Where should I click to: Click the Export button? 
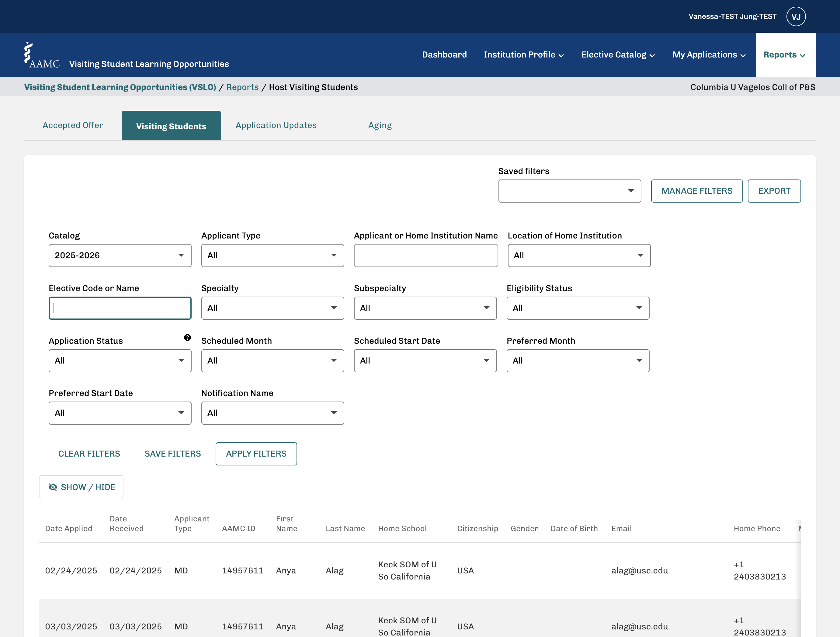click(774, 191)
